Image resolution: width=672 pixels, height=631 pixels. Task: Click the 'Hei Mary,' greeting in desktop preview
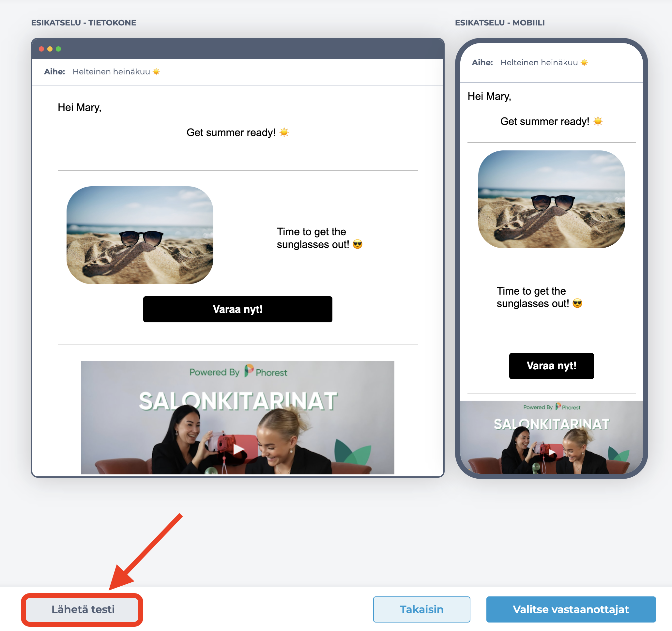pyautogui.click(x=80, y=108)
